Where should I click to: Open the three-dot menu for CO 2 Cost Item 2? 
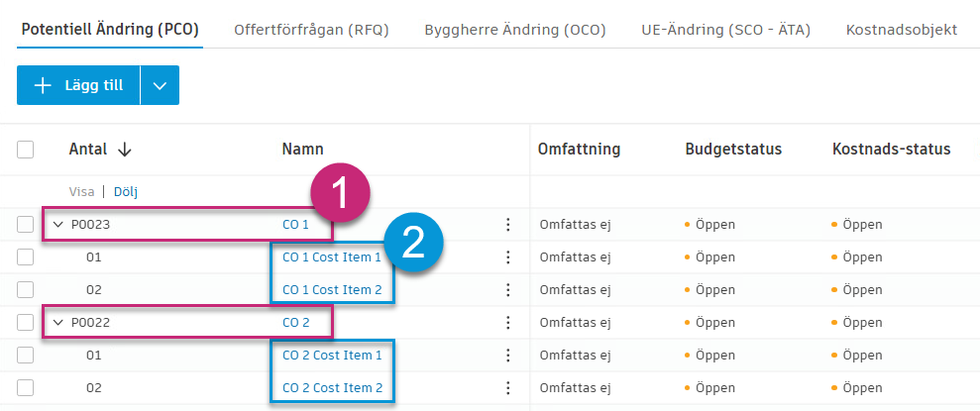click(508, 388)
